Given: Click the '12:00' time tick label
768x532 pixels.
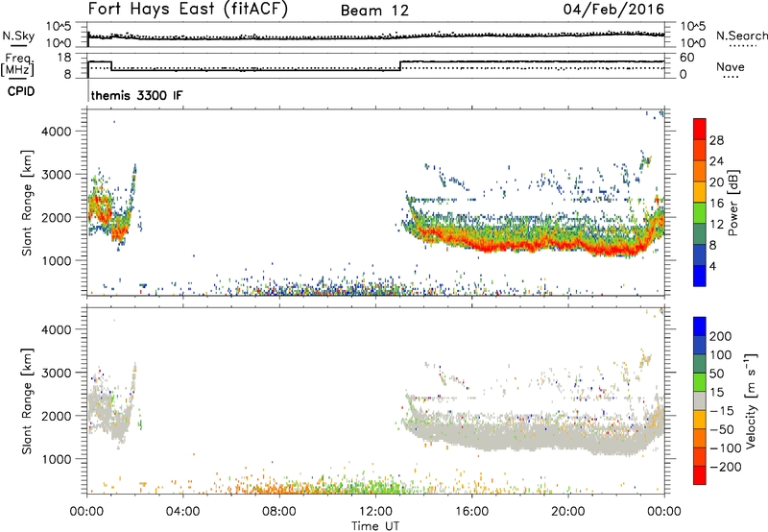Looking at the screenshot, I should point(375,512).
